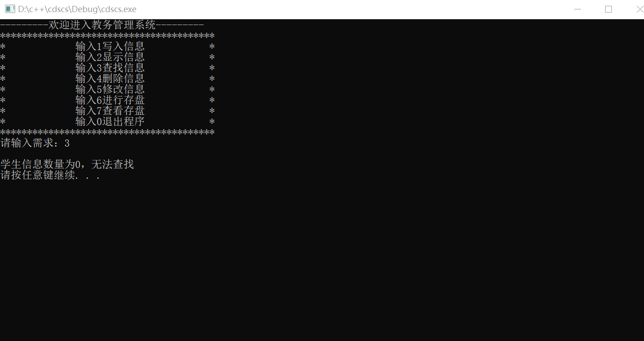Viewport: 644px width, 341px height.
Task: Click the 输入5修改信息 menu line
Action: [x=110, y=89]
